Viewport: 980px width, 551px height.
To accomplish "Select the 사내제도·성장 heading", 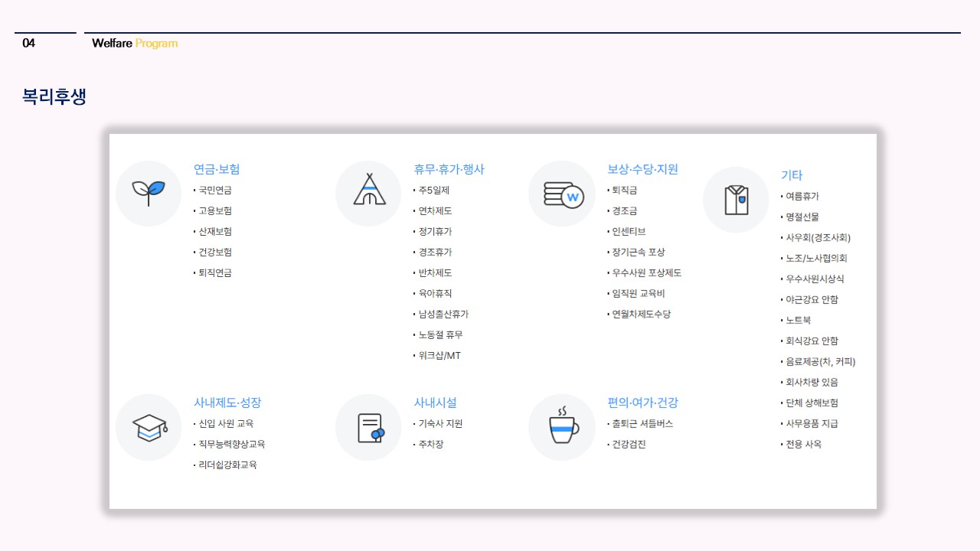I will click(x=227, y=403).
